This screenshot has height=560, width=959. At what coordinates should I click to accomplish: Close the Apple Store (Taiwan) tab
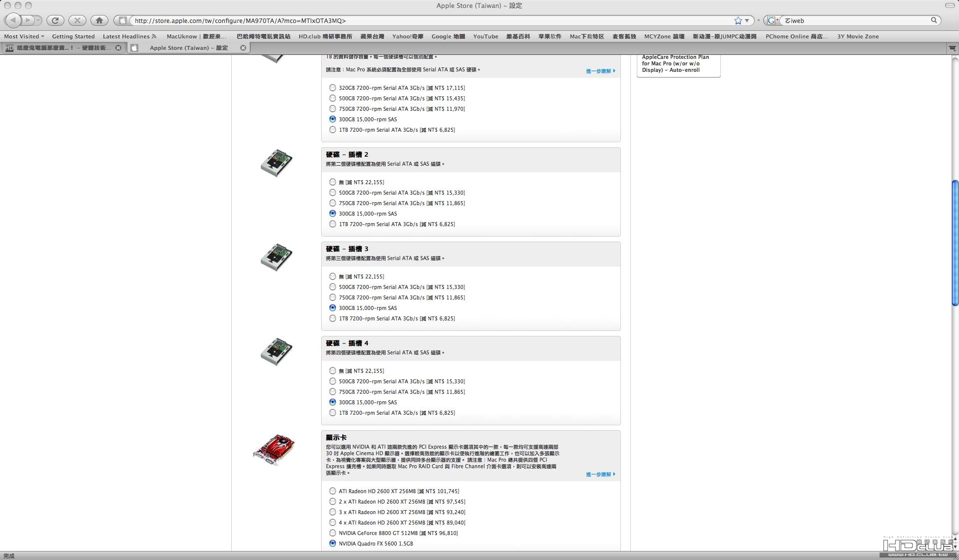click(243, 48)
